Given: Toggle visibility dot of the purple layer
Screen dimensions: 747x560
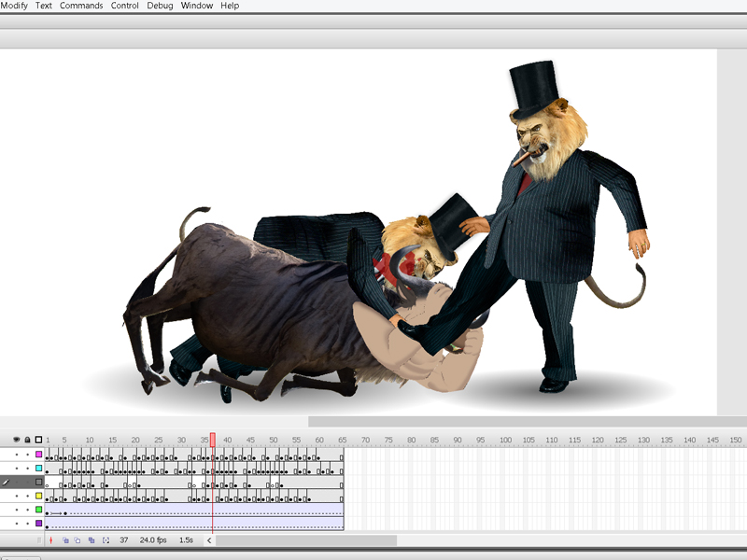Looking at the screenshot, I should pyautogui.click(x=17, y=524).
